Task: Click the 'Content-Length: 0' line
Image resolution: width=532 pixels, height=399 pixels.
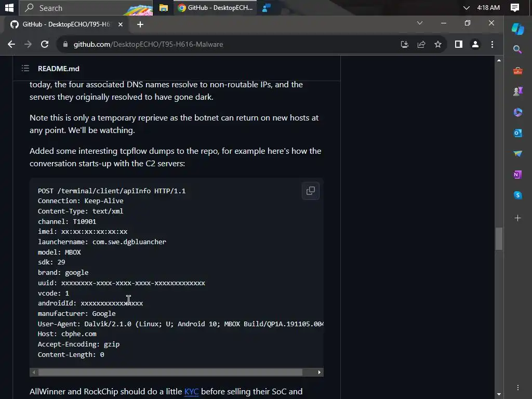Action: (71, 354)
